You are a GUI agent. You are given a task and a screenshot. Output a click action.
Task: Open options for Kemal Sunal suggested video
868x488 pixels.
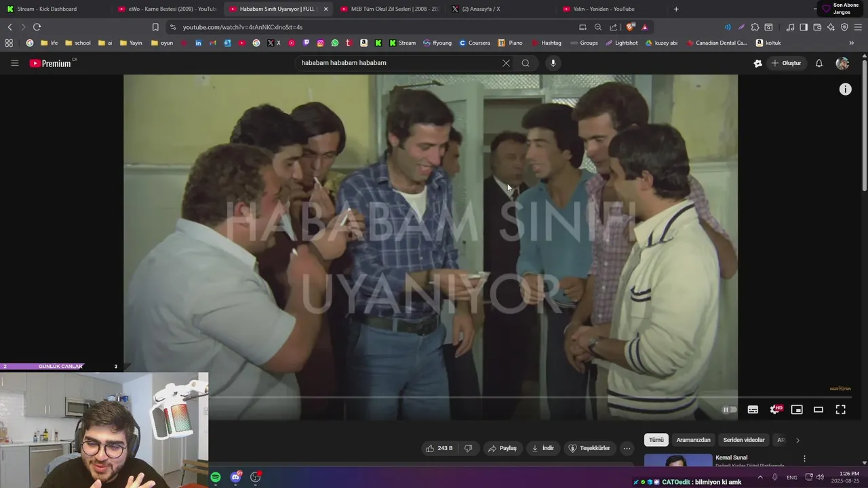coord(804,459)
